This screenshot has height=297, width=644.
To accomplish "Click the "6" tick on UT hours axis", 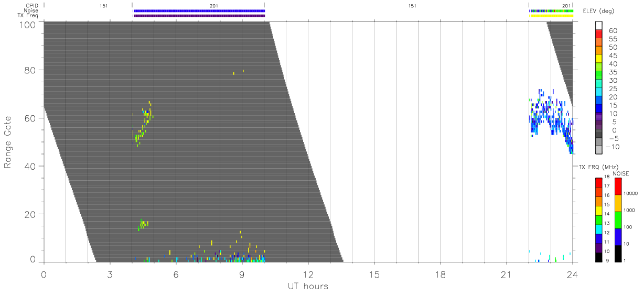I will point(176,274).
